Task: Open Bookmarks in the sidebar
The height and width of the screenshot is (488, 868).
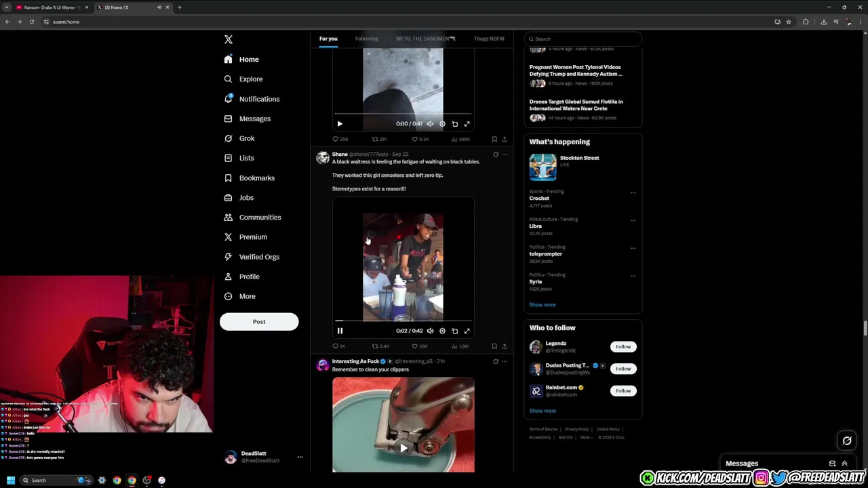Action: [249, 178]
